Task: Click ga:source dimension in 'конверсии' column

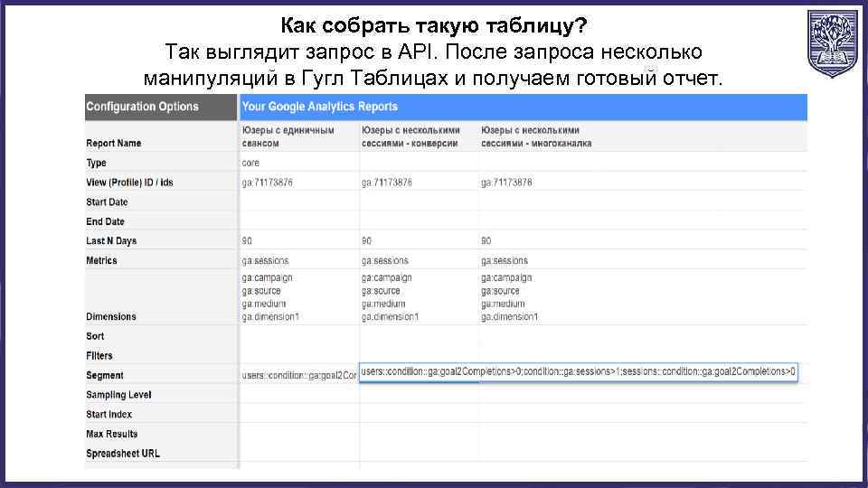Action: tap(381, 290)
